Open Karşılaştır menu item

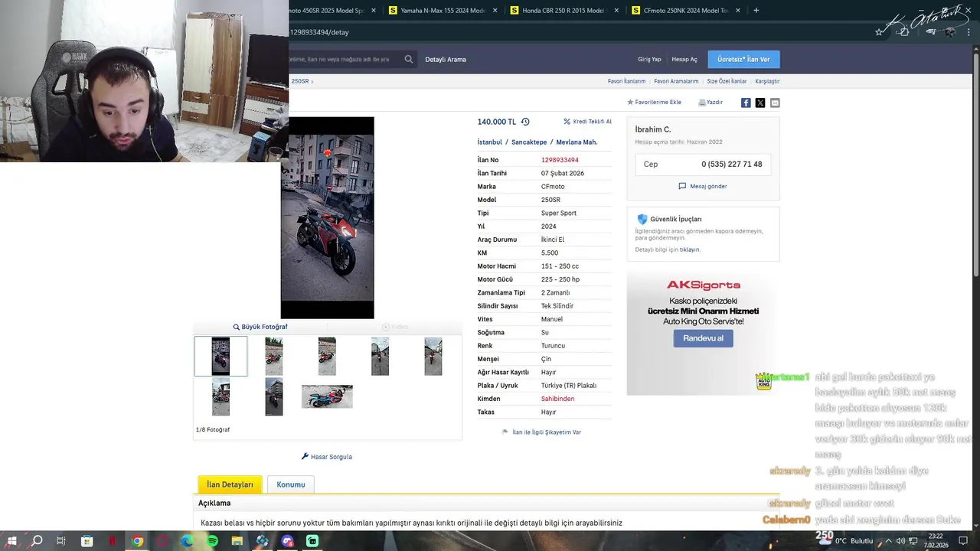pos(767,81)
